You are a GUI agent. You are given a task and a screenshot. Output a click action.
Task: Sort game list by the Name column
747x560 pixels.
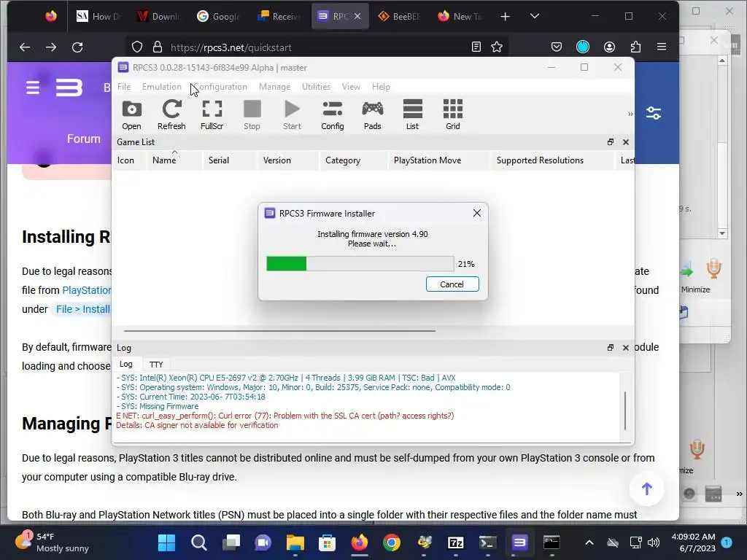175,160
